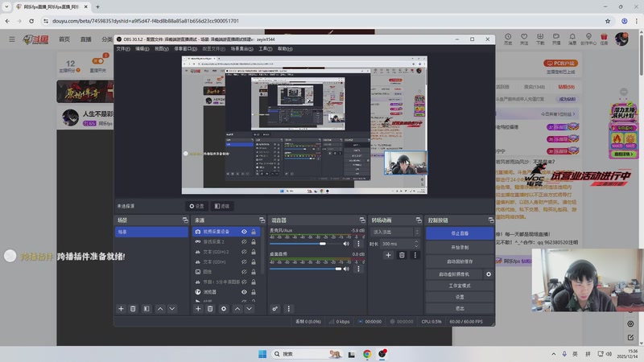Screen dimensions: 644x362
Task: Open mixer panel three-dot menu at bottom
Action: [x=288, y=309]
